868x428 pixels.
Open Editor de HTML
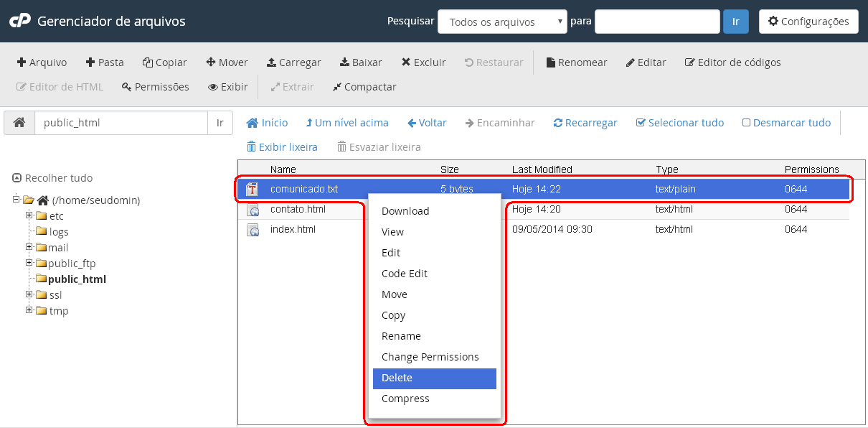pyautogui.click(x=60, y=87)
